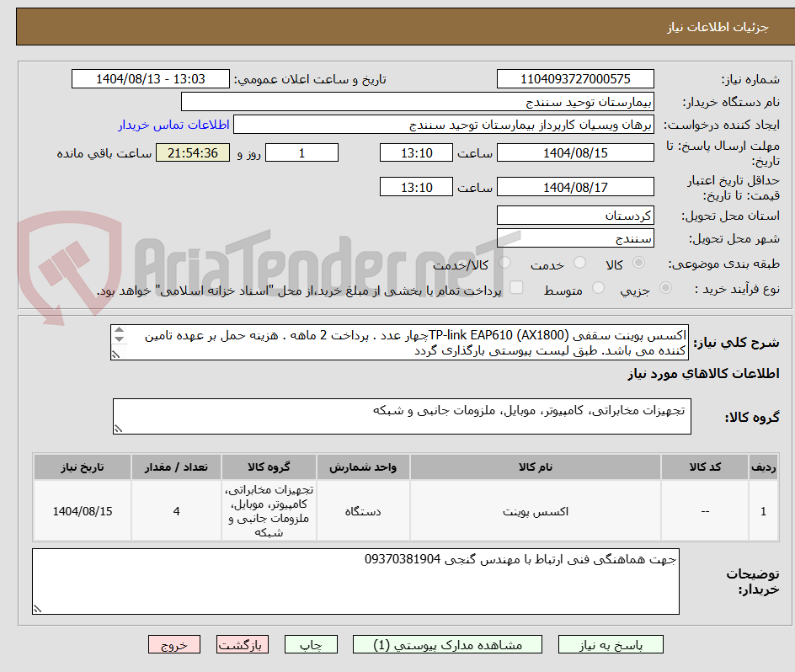
Task: Select the خدمت radio button
Action: pos(579,263)
